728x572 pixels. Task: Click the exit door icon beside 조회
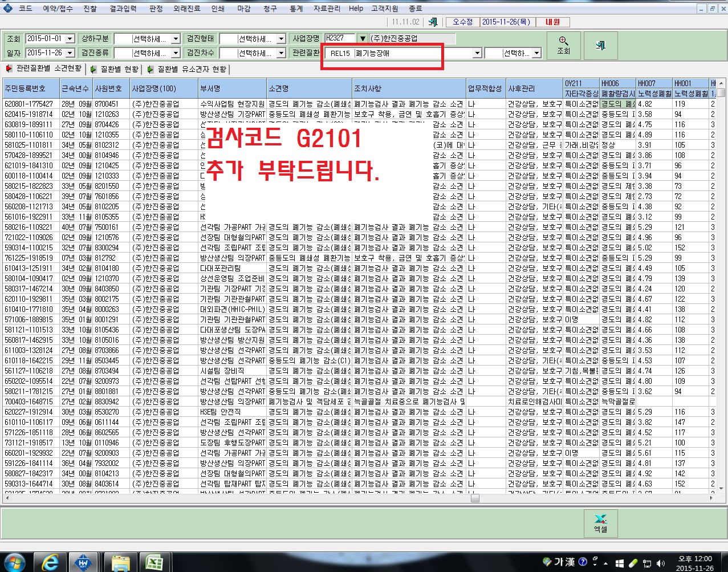[x=600, y=46]
